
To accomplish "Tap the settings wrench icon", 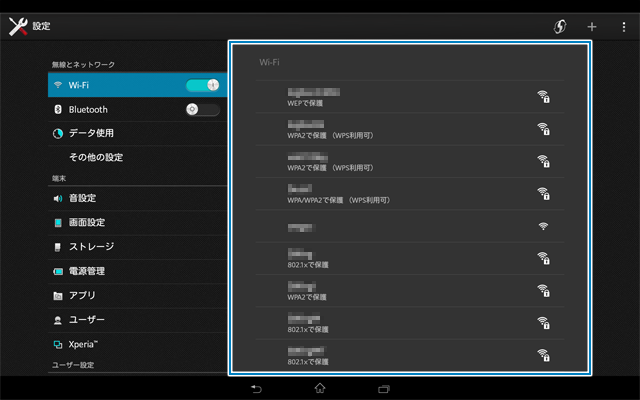I will coord(18,26).
